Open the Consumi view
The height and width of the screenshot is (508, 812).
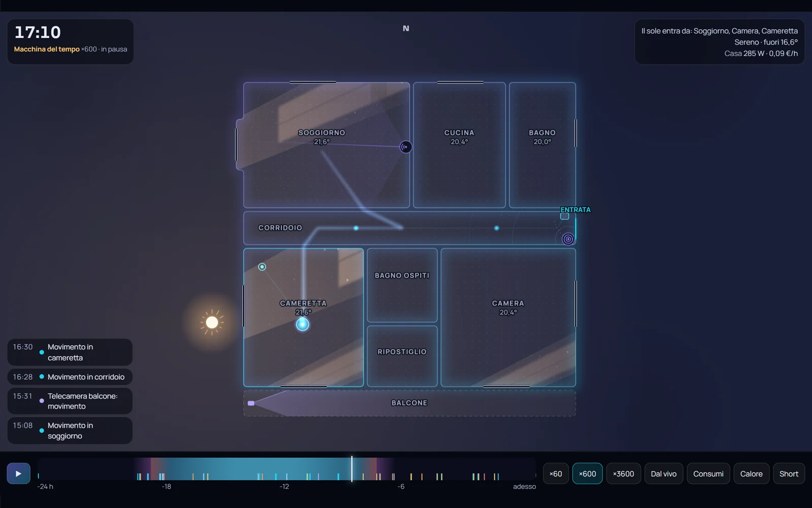coord(708,473)
